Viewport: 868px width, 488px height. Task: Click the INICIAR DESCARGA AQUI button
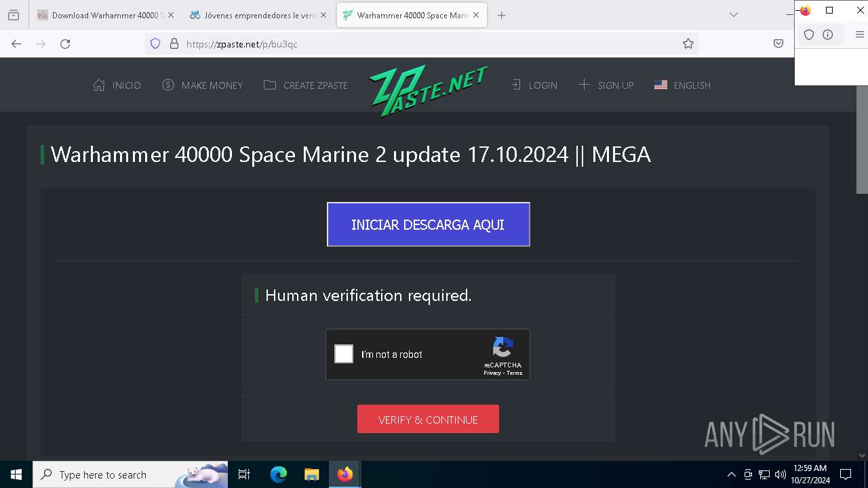pos(428,224)
